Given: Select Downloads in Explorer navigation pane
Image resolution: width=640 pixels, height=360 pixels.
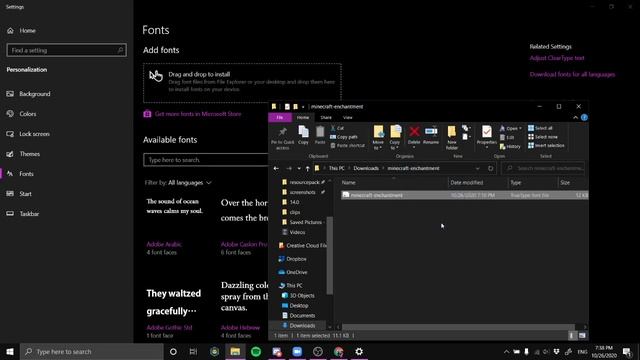Looking at the screenshot, I should [x=302, y=326].
